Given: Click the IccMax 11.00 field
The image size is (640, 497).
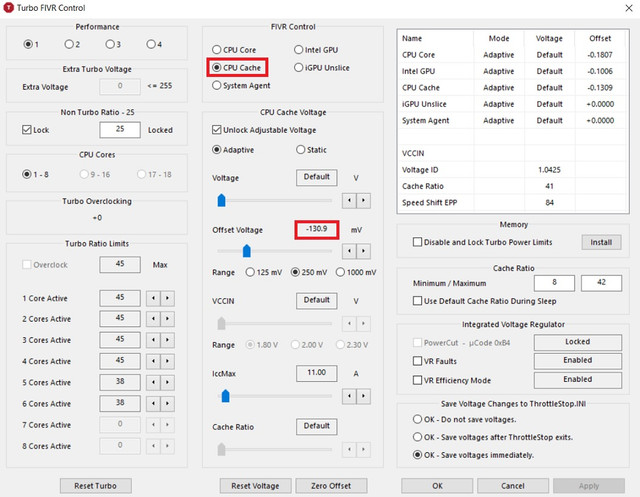Looking at the screenshot, I should tap(317, 373).
